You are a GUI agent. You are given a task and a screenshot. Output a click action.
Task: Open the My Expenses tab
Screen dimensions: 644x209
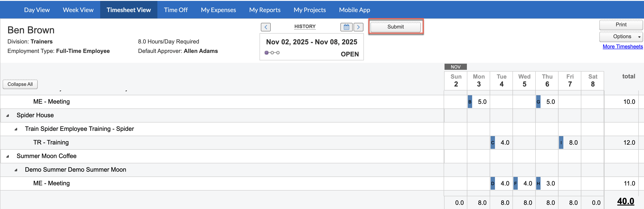point(218,10)
